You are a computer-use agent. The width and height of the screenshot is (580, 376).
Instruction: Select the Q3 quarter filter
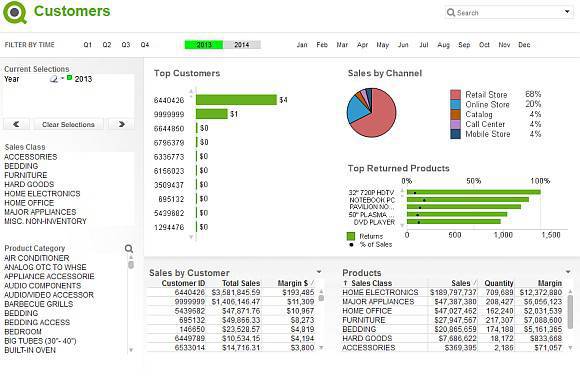[x=126, y=45]
